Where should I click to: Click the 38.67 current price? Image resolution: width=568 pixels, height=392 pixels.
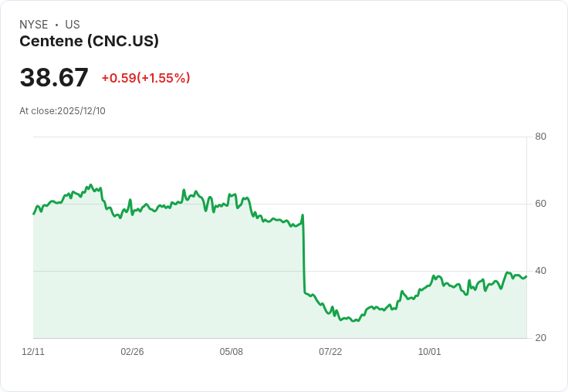point(54,78)
